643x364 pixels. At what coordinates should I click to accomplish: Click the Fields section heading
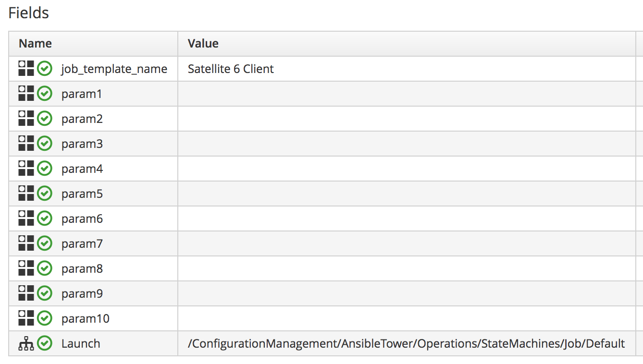coord(29,13)
